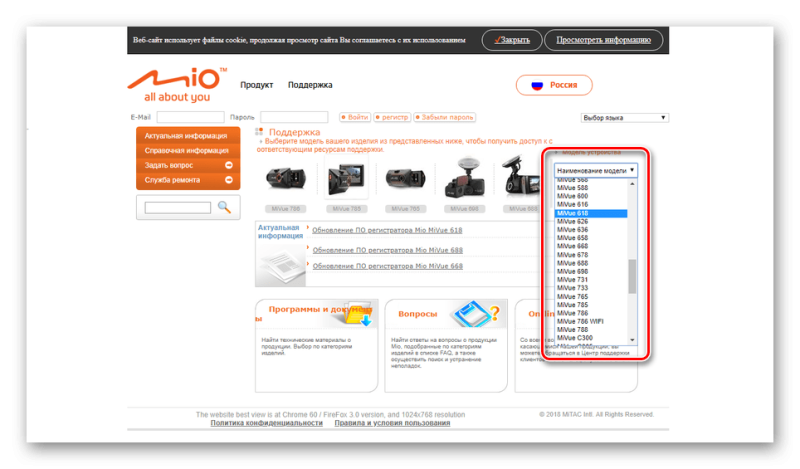Open Служба ремонта in the sidebar
The image size is (800, 469).
(x=188, y=180)
